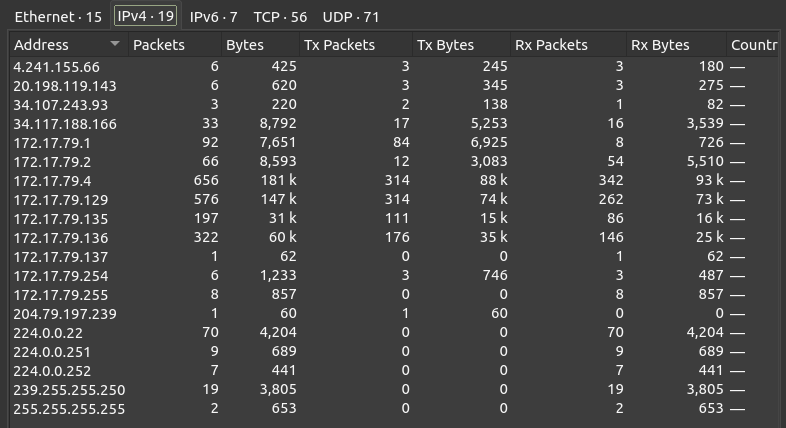Select the IPv4 tab
This screenshot has height=428, width=786.
pos(145,17)
